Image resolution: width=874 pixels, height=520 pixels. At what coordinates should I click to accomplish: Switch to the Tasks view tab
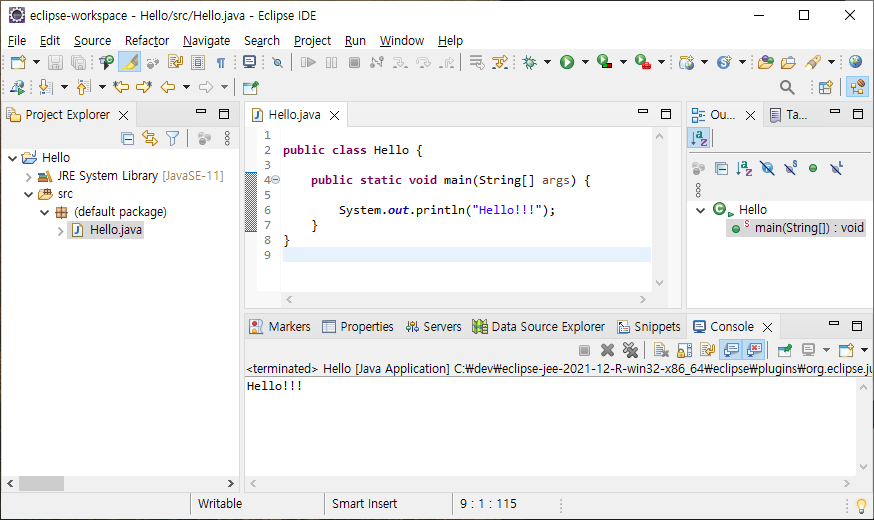pyautogui.click(x=789, y=115)
